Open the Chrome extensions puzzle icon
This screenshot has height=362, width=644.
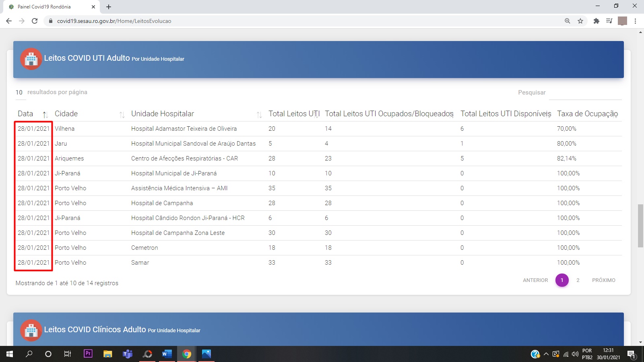[x=596, y=21]
